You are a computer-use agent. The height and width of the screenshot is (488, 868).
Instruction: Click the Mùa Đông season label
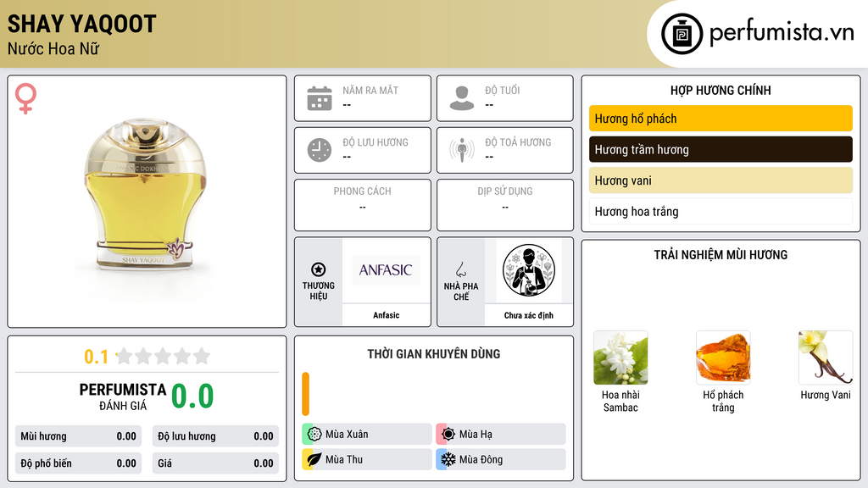click(481, 459)
